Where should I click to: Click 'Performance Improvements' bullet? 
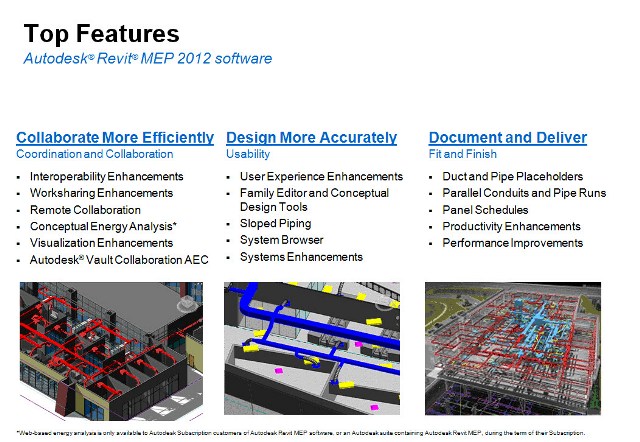[x=513, y=243]
